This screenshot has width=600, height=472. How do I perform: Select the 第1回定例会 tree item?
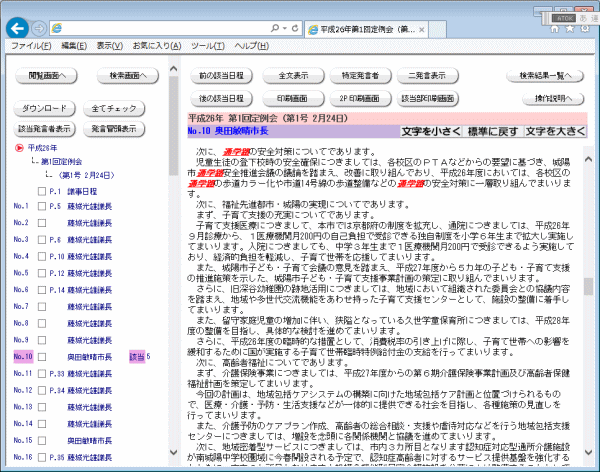(61, 162)
